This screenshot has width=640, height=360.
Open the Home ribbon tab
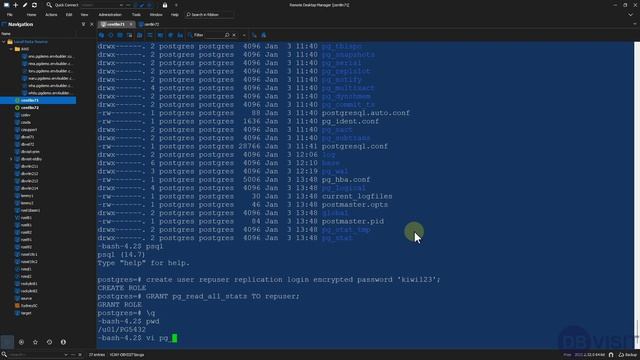pyautogui.click(x=31, y=14)
